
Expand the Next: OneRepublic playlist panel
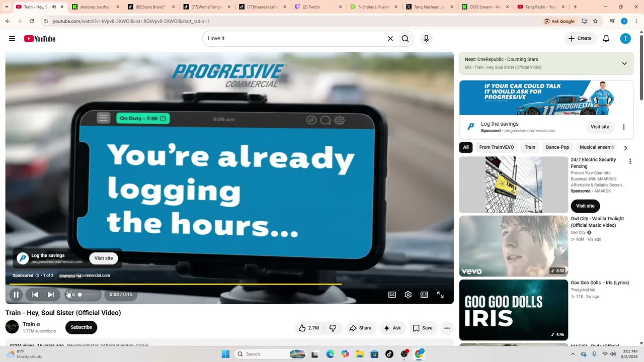[x=624, y=63]
